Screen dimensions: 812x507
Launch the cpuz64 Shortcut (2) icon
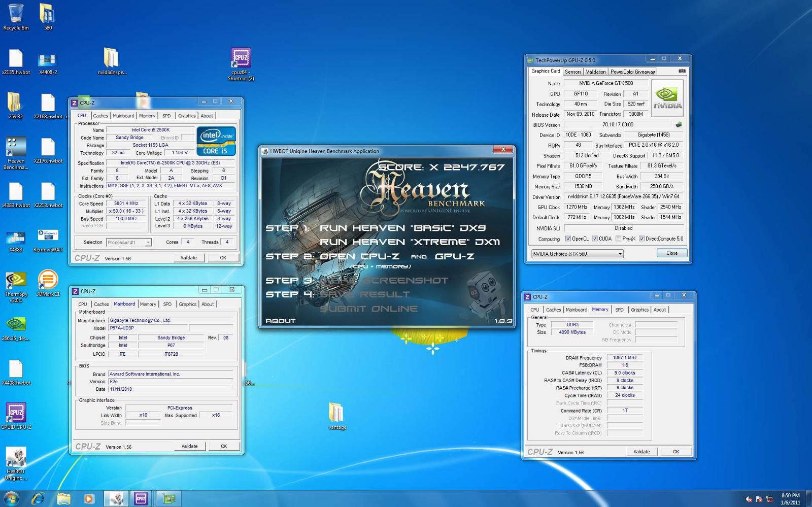coord(241,64)
